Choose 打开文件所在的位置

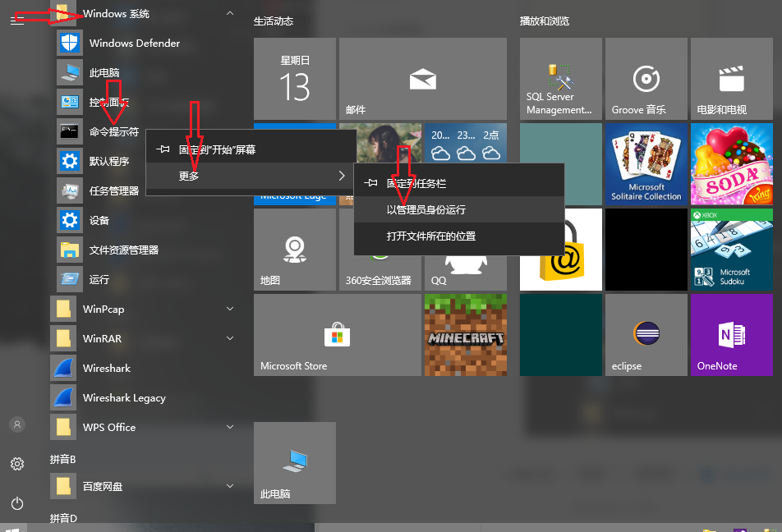click(x=459, y=236)
